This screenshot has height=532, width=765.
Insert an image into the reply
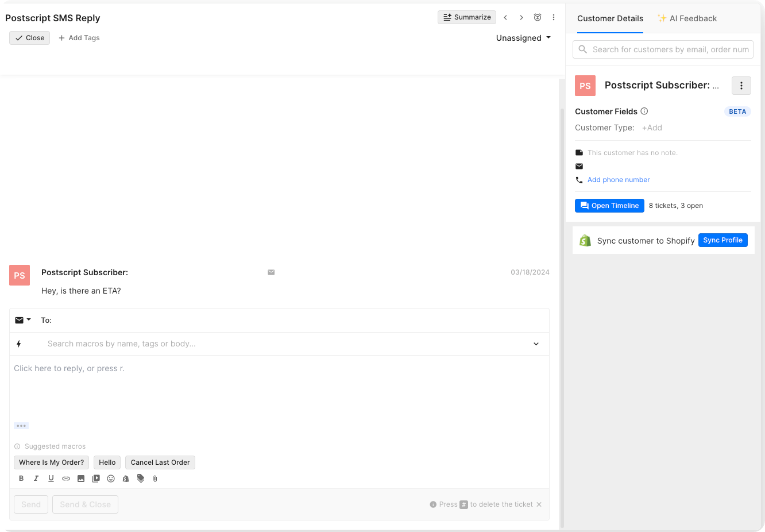tap(81, 479)
